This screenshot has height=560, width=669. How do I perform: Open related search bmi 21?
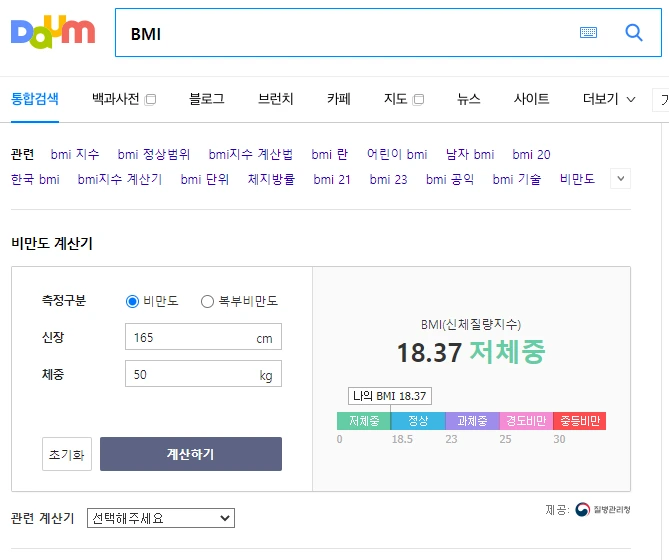tap(332, 179)
